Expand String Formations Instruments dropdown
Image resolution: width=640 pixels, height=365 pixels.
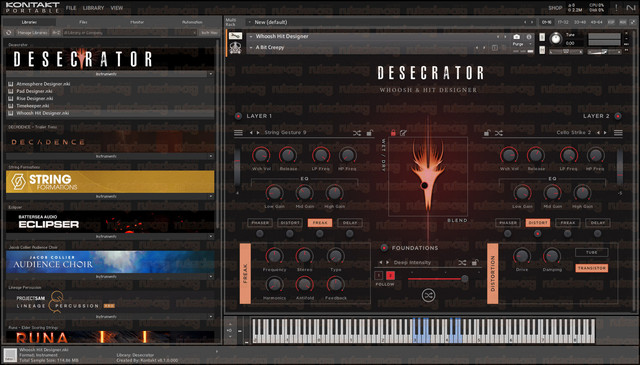click(x=211, y=196)
